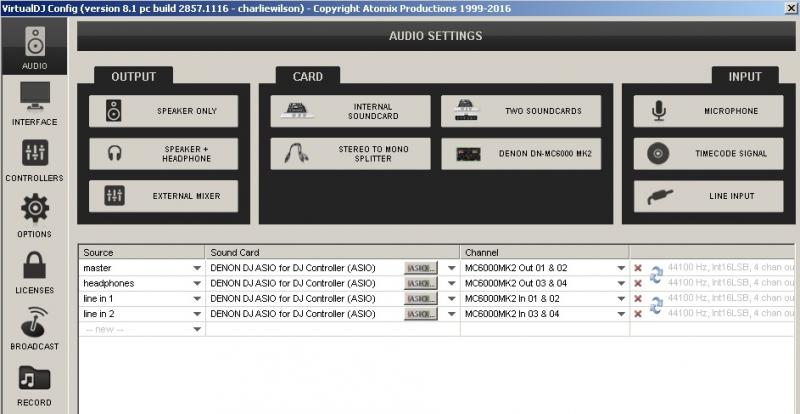Open sound card dropdown for line in 1

(452, 299)
